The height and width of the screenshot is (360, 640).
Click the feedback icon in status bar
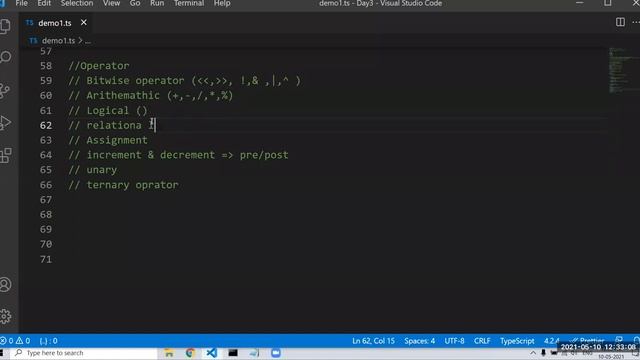(619, 340)
